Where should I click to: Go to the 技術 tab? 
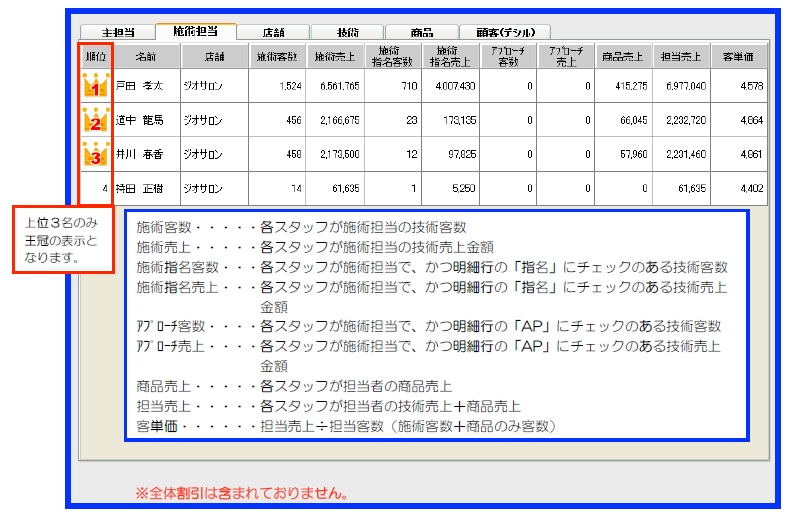(x=347, y=32)
